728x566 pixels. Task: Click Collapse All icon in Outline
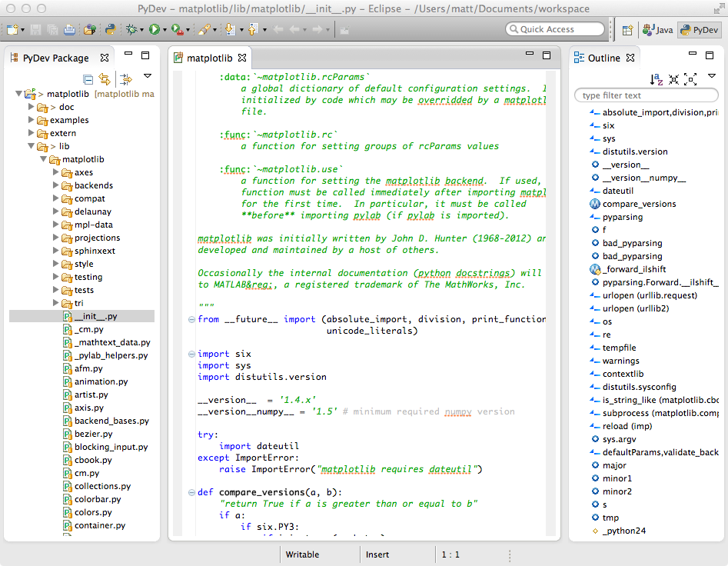[x=673, y=79]
